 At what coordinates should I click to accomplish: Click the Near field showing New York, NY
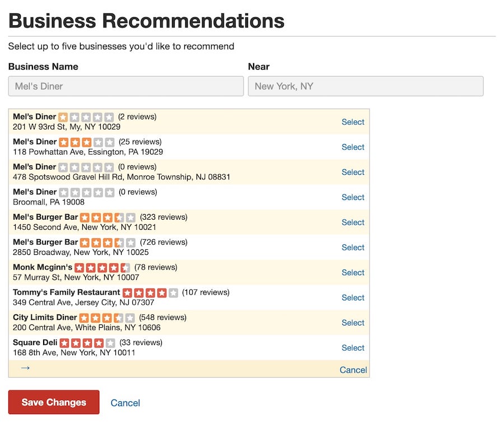click(366, 86)
